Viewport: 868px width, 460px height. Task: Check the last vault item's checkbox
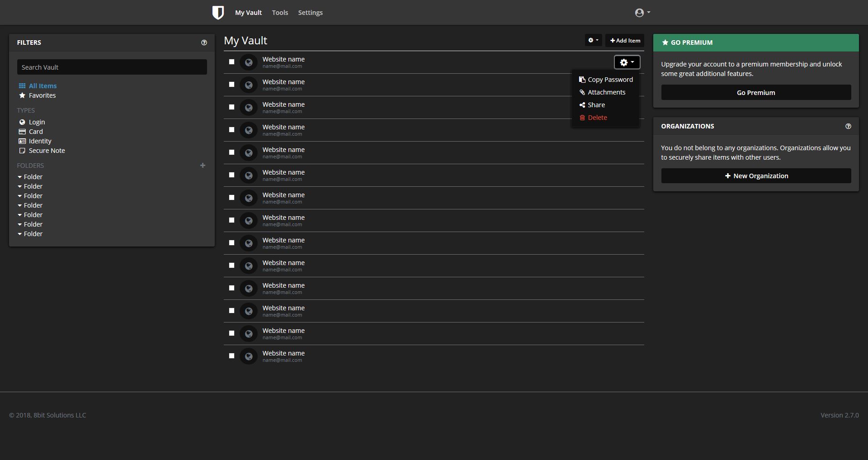coord(231,356)
